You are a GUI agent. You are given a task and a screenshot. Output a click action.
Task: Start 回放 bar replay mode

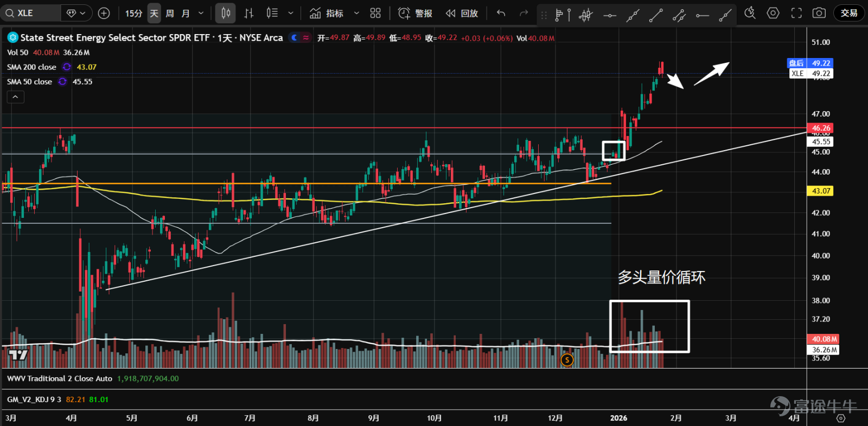click(462, 13)
